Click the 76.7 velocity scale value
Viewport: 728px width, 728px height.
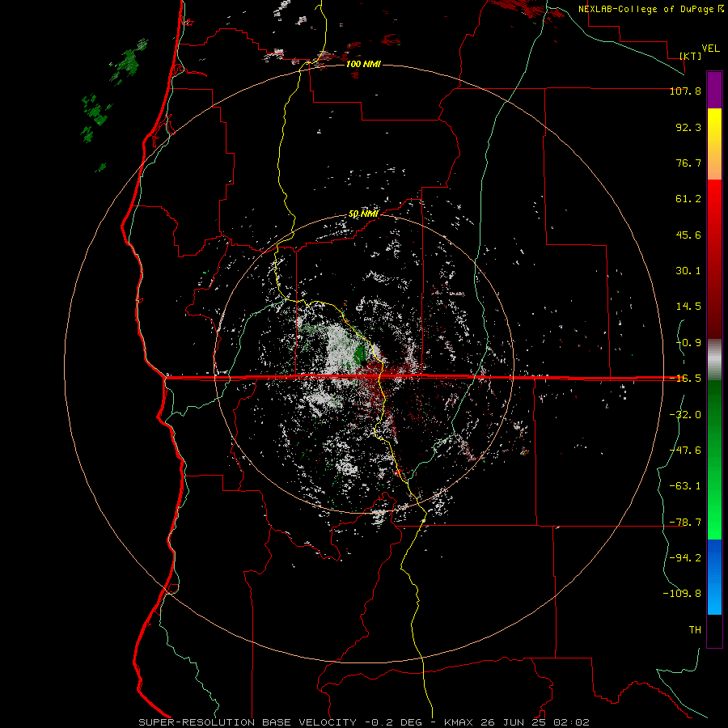click(x=688, y=163)
